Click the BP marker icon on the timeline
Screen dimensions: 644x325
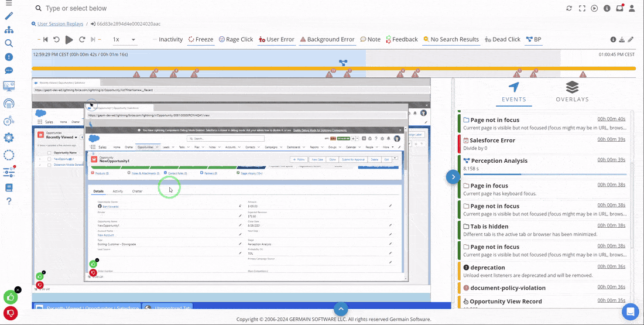343,63
